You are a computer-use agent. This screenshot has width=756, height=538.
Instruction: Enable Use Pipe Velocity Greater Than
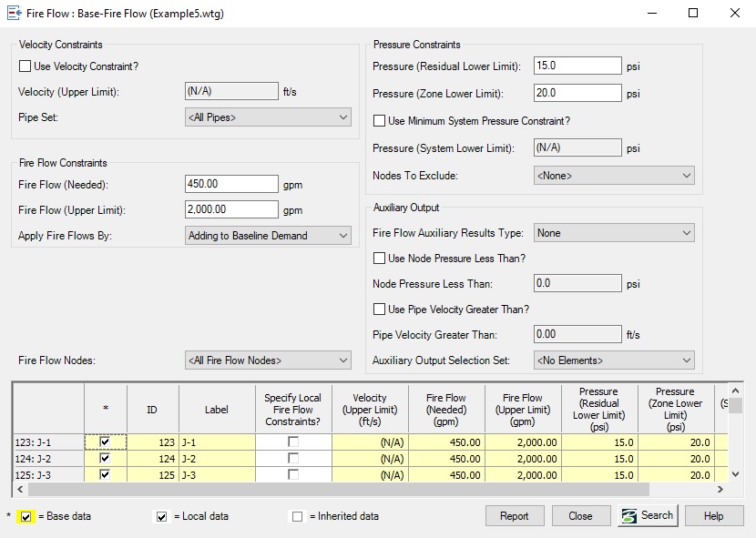pos(381,309)
